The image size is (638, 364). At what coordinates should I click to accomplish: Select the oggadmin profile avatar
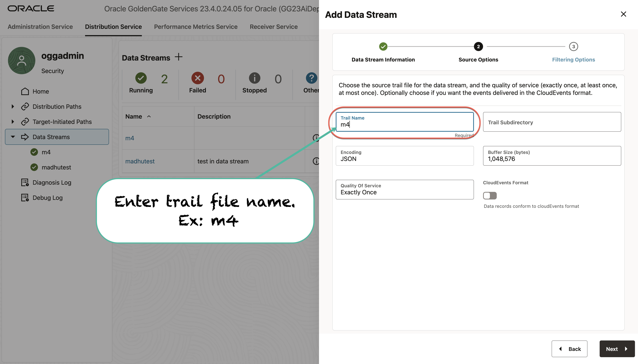pos(21,61)
